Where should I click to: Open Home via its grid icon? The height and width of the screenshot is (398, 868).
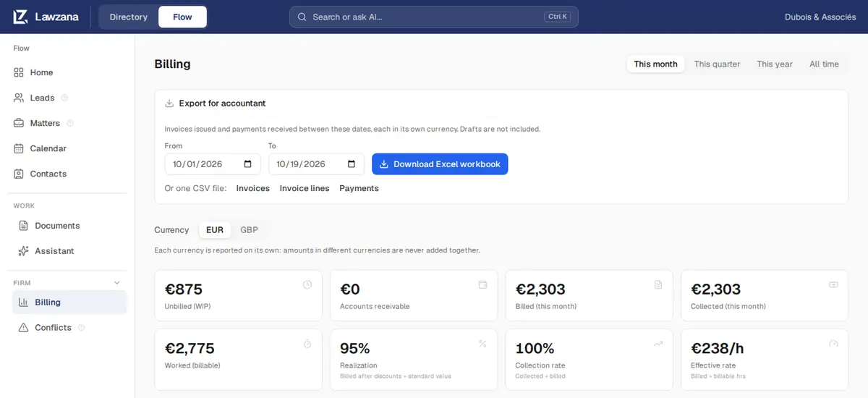coord(19,72)
